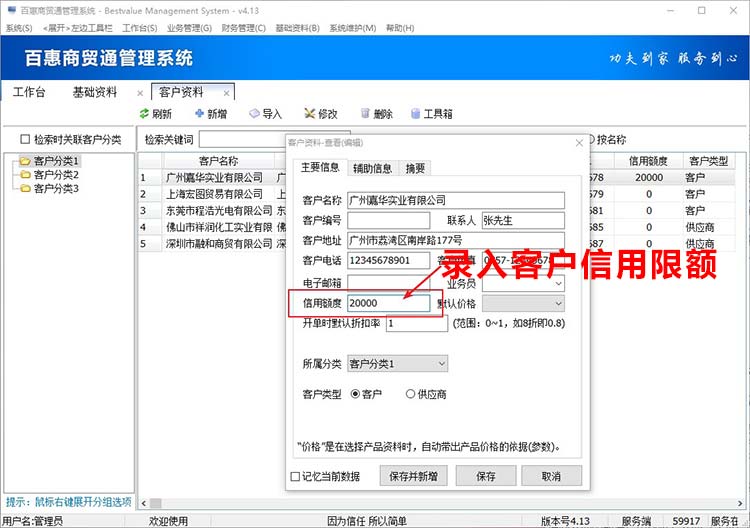Viewport: 750px width, 528px height.
Task: Click the 取消 button
Action: [551, 476]
